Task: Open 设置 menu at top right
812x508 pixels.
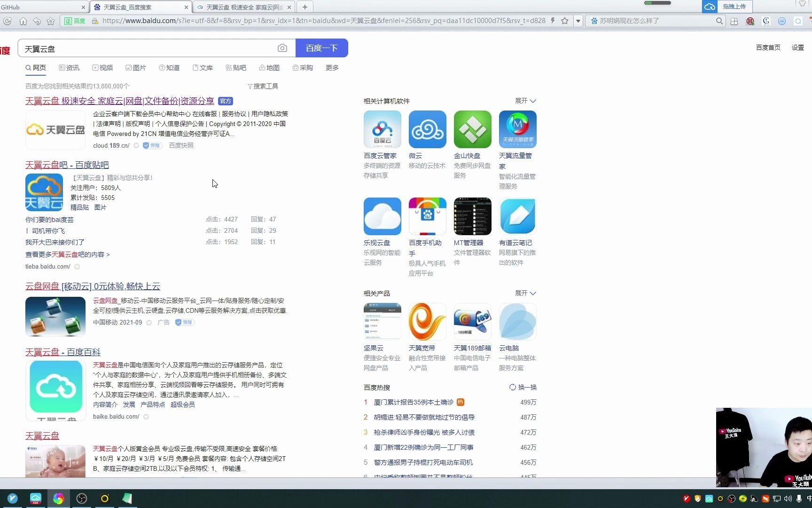Action: click(797, 48)
